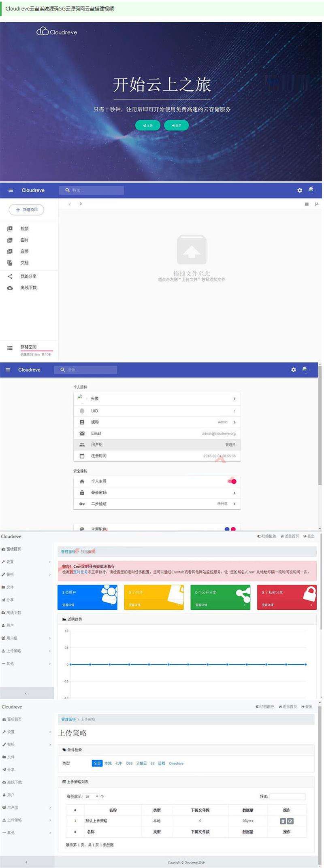Click the search box in the profile settings header
This screenshot has width=324, height=868.
(x=85, y=370)
